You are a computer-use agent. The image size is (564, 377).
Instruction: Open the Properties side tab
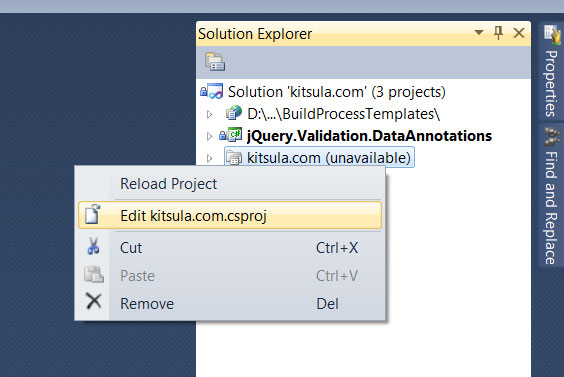point(551,71)
